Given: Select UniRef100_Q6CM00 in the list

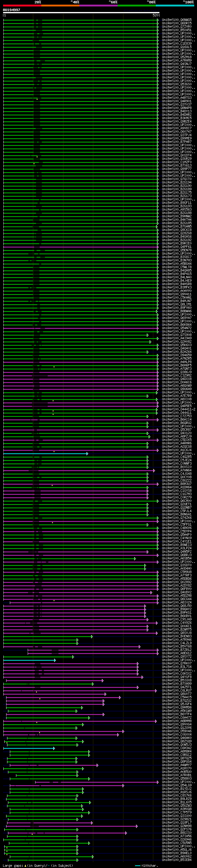Looking at the screenshot, I should 177,501.
